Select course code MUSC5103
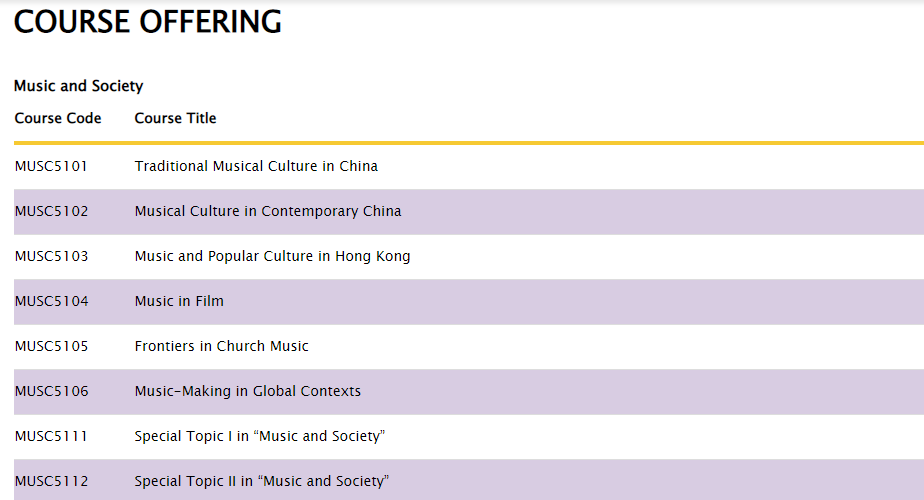Image resolution: width=924 pixels, height=500 pixels. pyautogui.click(x=51, y=256)
